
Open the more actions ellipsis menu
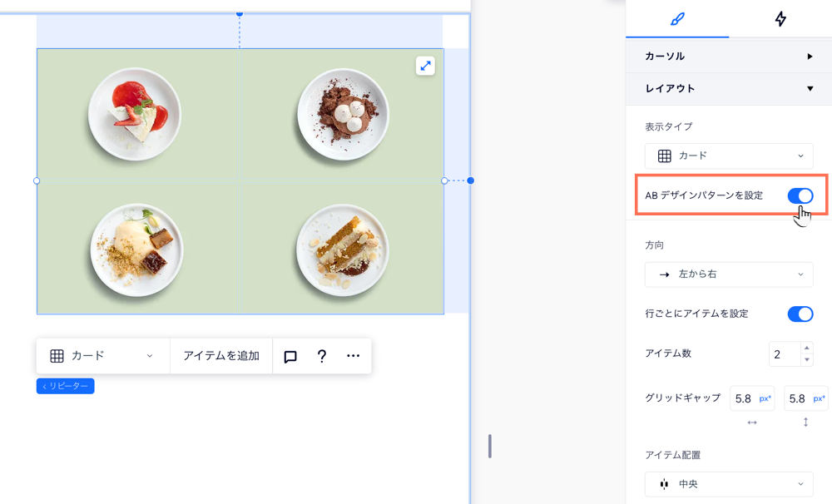[x=354, y=356]
